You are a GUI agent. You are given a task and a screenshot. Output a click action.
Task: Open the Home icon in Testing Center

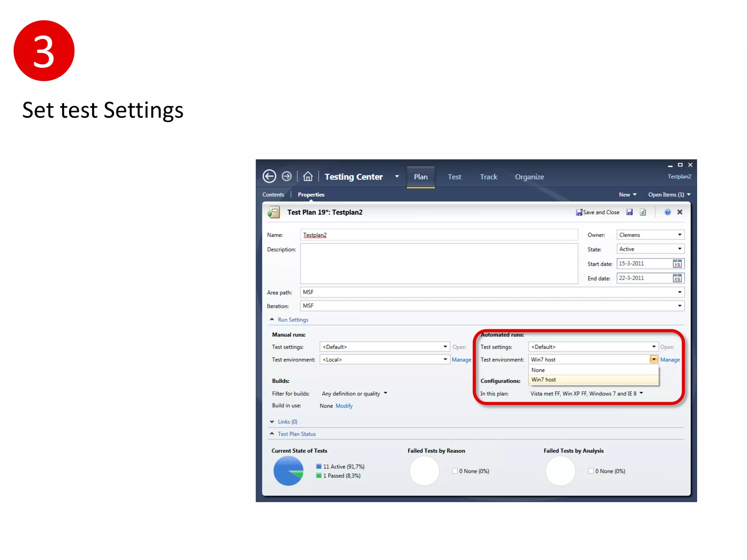click(308, 176)
